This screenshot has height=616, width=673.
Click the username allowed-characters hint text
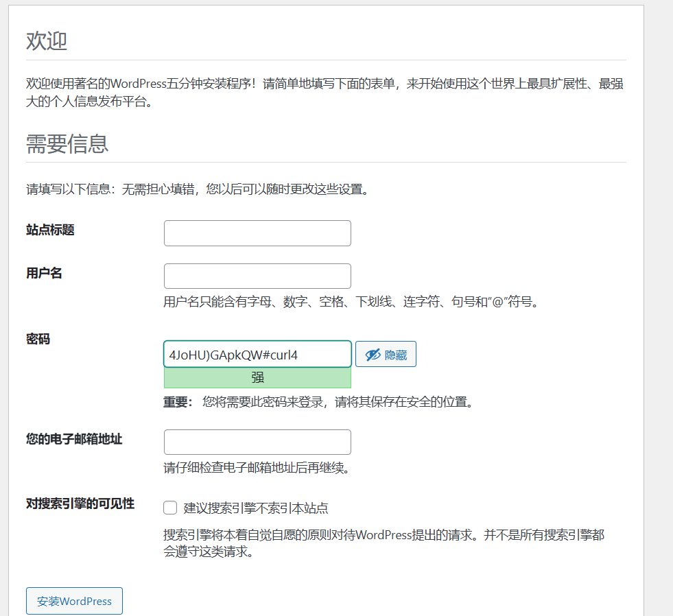pyautogui.click(x=350, y=302)
